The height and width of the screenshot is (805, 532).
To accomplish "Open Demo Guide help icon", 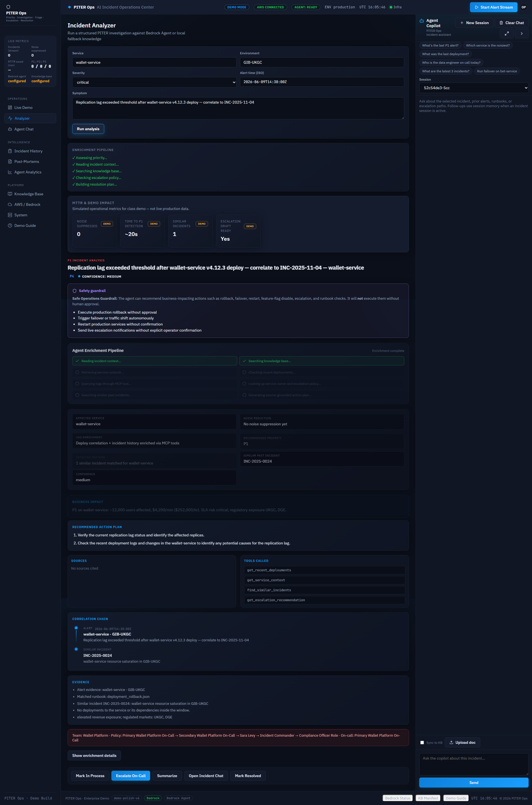I will coord(10,225).
